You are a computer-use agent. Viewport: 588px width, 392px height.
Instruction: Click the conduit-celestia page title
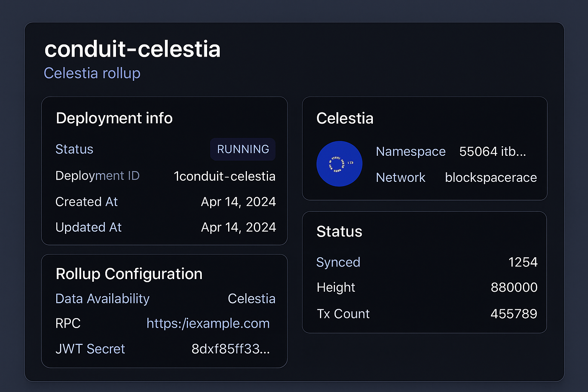[132, 49]
